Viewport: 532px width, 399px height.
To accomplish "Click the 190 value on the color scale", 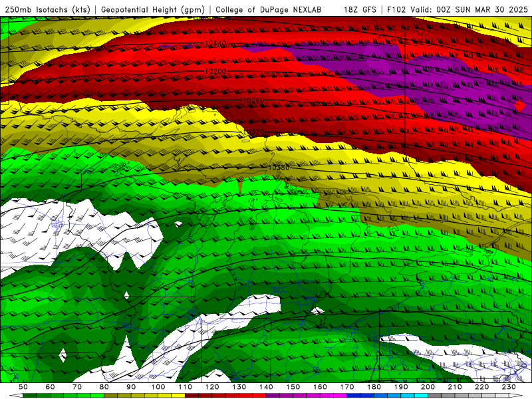I will pyautogui.click(x=401, y=387).
